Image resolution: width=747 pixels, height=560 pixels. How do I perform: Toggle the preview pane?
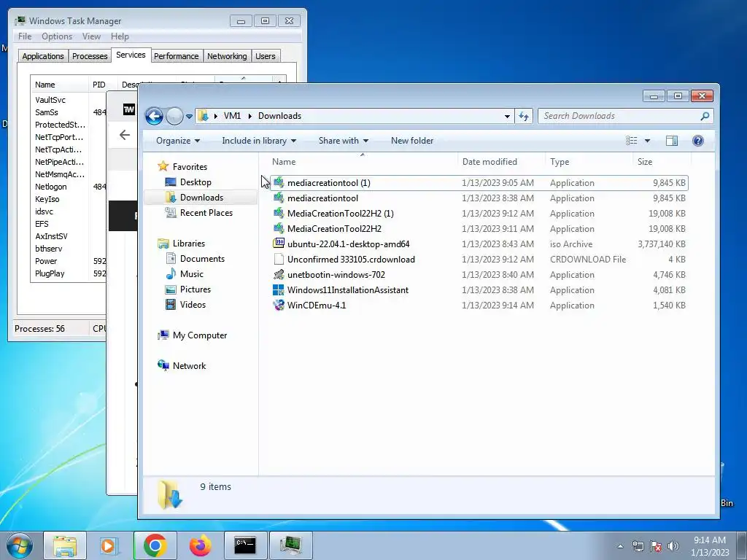[x=672, y=141]
